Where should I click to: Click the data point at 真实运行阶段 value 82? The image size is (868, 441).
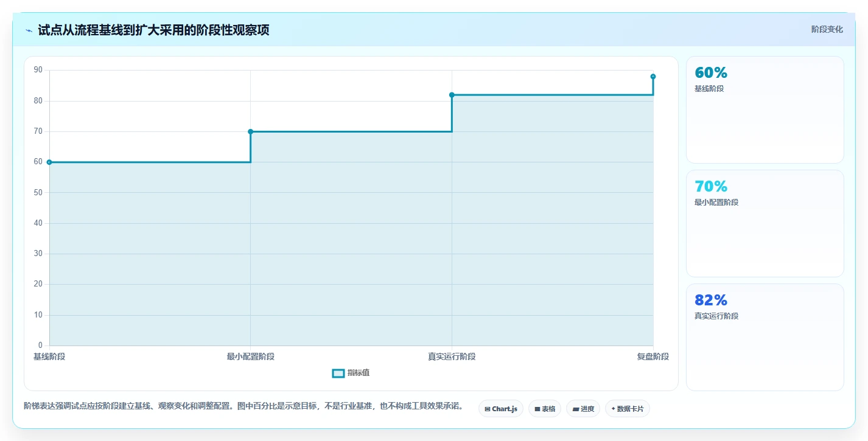[x=452, y=95]
